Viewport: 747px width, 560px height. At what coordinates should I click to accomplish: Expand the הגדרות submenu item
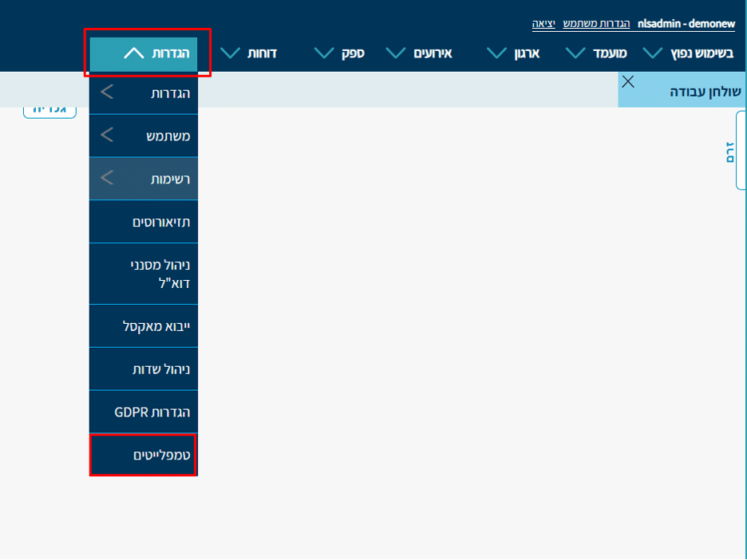point(144,93)
